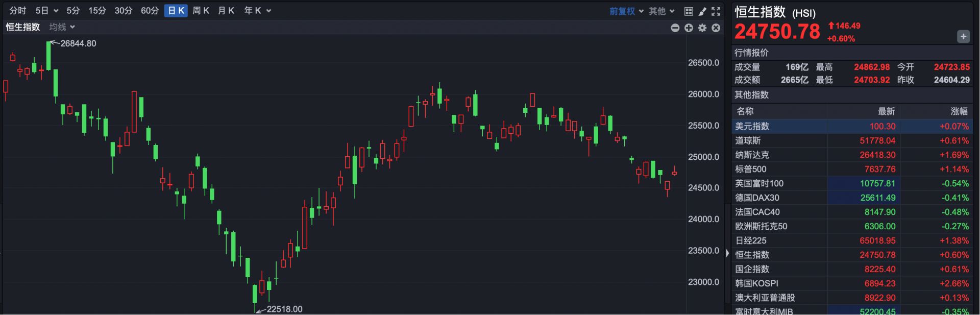Open chart settings gear icon
980x315 pixels.
[x=702, y=28]
